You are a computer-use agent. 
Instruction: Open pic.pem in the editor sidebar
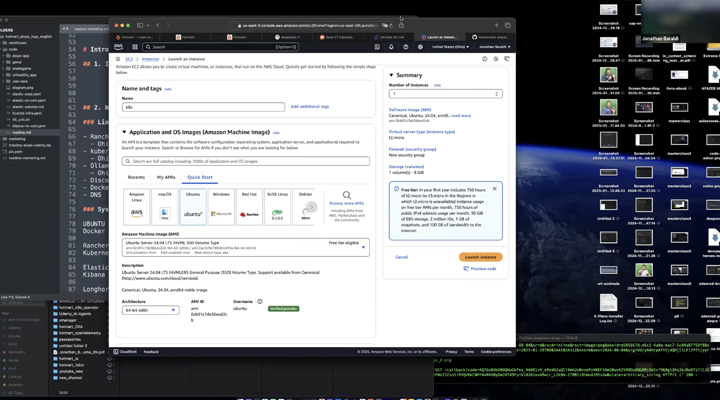[x=15, y=152]
